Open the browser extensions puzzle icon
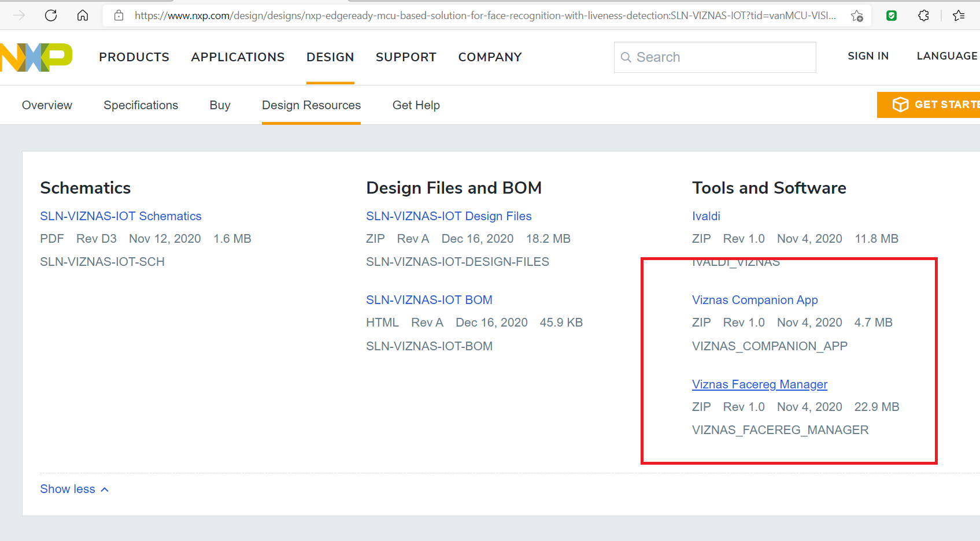 923,16
